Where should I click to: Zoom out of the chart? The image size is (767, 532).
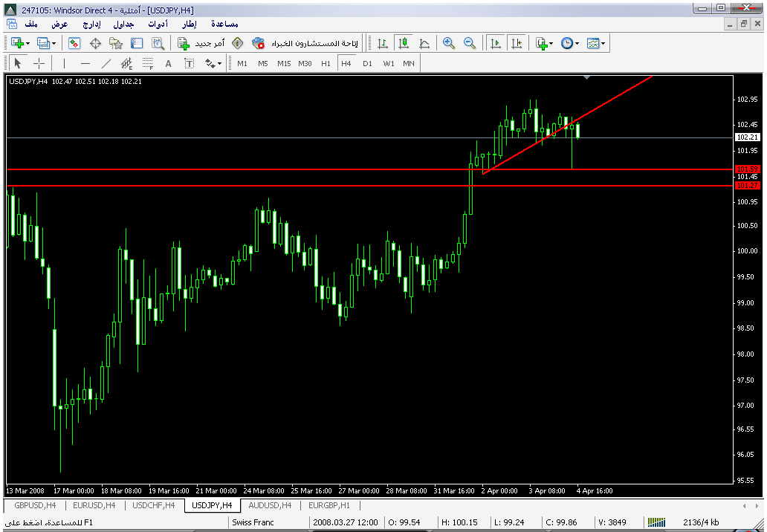(x=469, y=43)
